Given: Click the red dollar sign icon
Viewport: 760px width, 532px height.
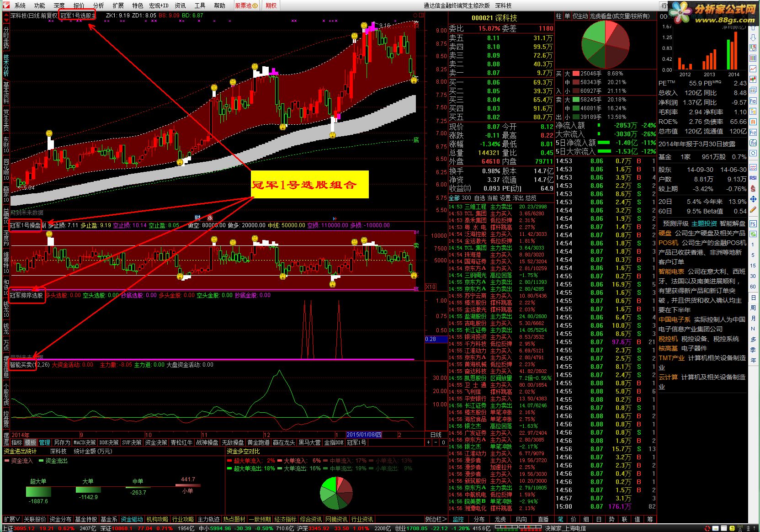Looking at the screenshot, I should click(x=753, y=188).
